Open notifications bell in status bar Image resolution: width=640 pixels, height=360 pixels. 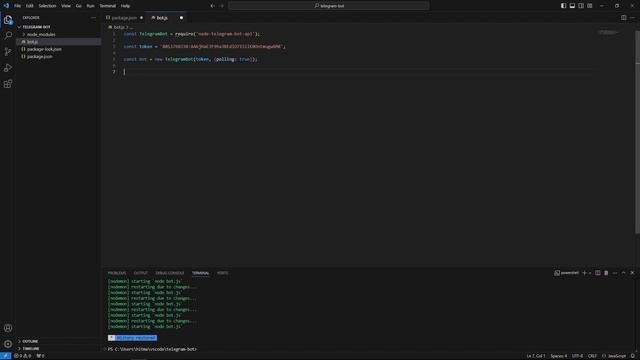coord(633,356)
